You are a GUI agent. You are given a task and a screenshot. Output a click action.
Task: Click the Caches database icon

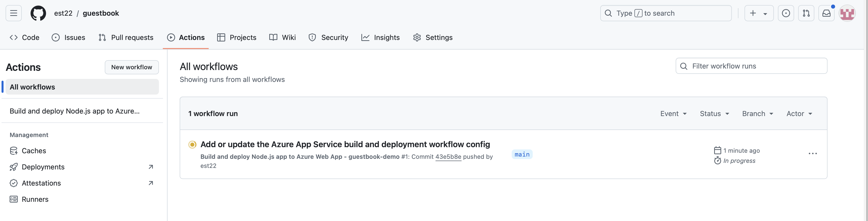pyautogui.click(x=13, y=151)
